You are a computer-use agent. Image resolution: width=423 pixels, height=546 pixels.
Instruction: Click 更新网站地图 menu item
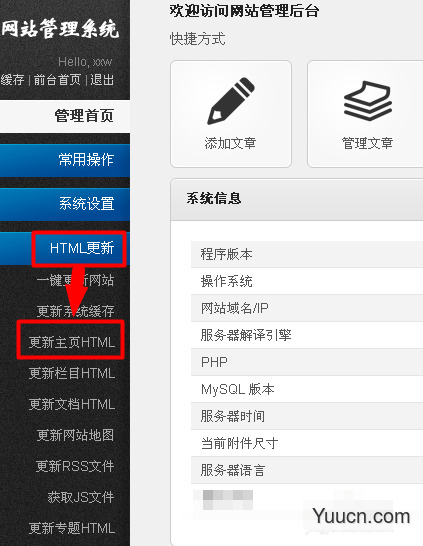[x=75, y=435]
